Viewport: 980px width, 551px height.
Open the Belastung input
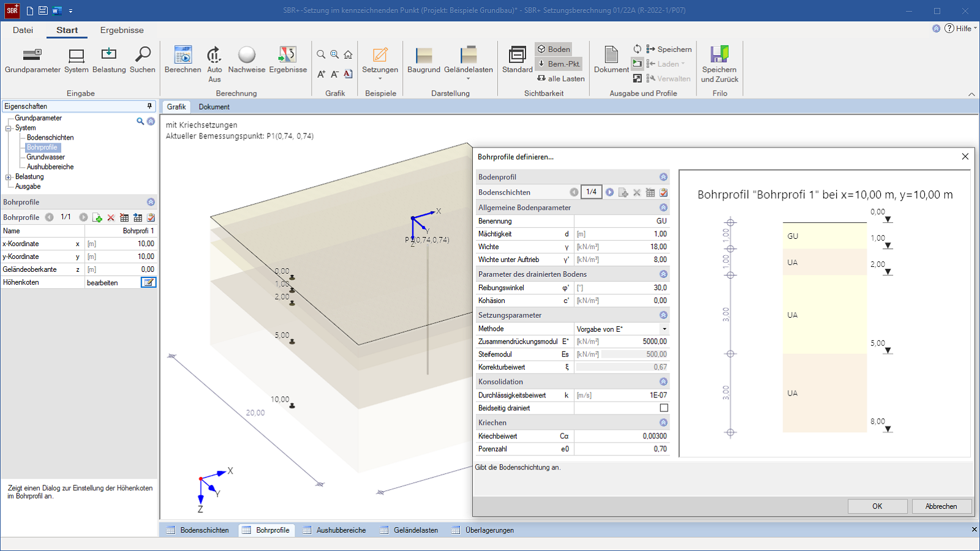[x=109, y=60]
